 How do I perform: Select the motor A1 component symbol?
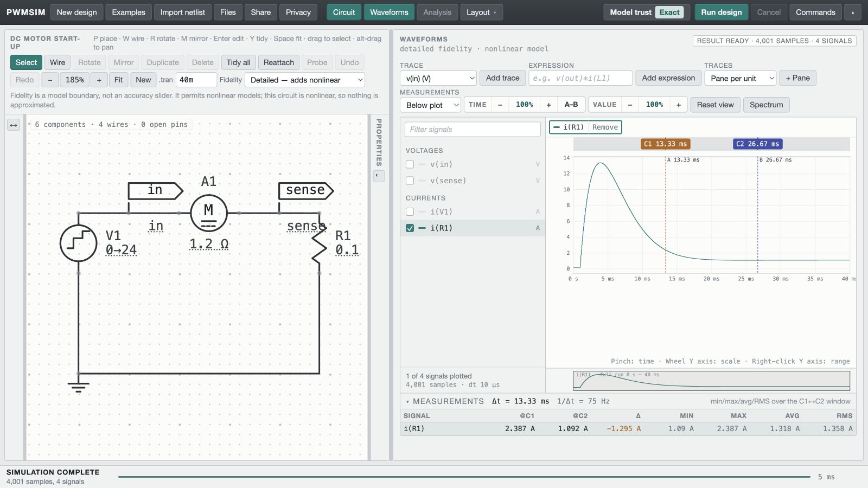tap(209, 213)
